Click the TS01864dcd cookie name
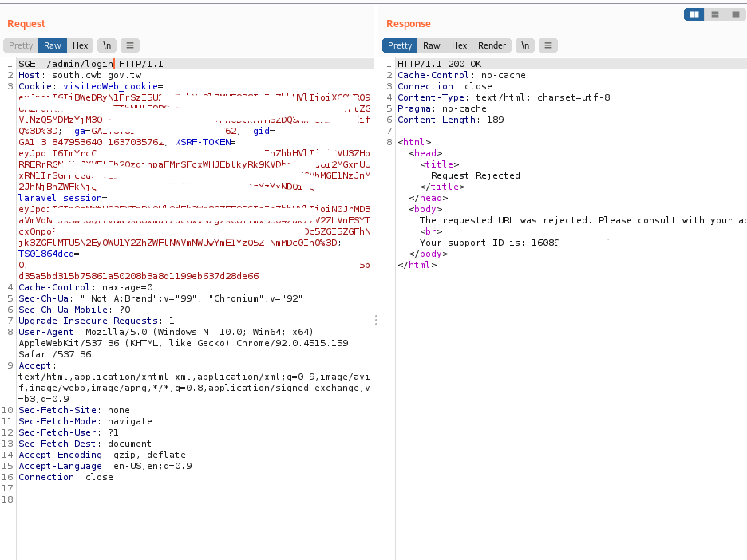 pyautogui.click(x=46, y=254)
